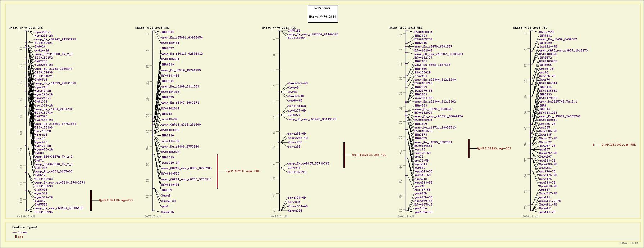Image resolution: width=644 pixels, height=248 pixels.
Task: Click the red QTL bar on map 3AL
Action: click(x=217, y=171)
